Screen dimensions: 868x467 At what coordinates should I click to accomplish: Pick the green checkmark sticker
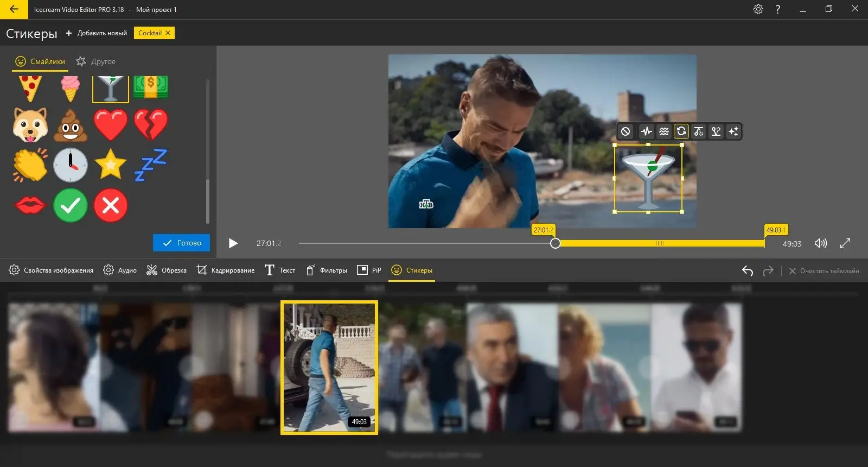click(x=71, y=205)
